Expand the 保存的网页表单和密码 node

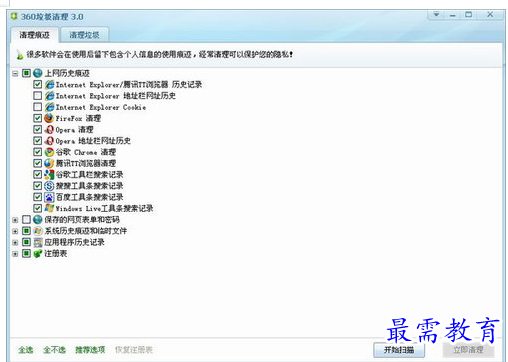click(x=15, y=220)
